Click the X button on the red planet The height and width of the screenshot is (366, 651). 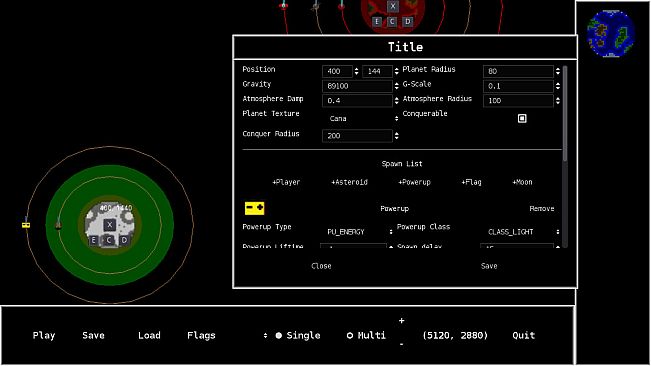393,6
